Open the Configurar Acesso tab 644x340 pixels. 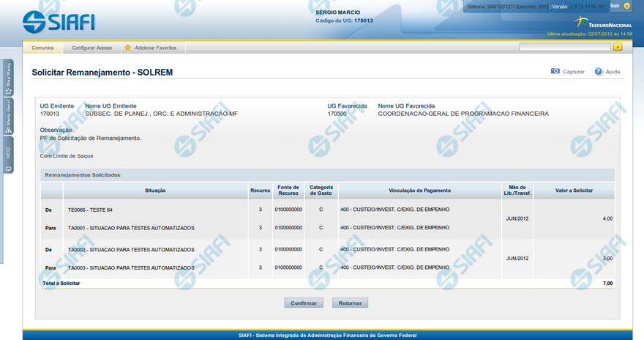tap(91, 47)
